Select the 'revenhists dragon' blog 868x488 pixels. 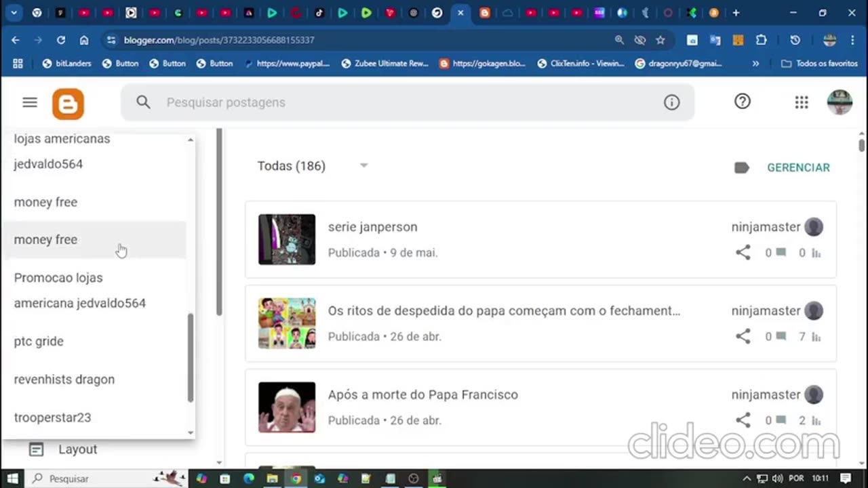pos(94,380)
